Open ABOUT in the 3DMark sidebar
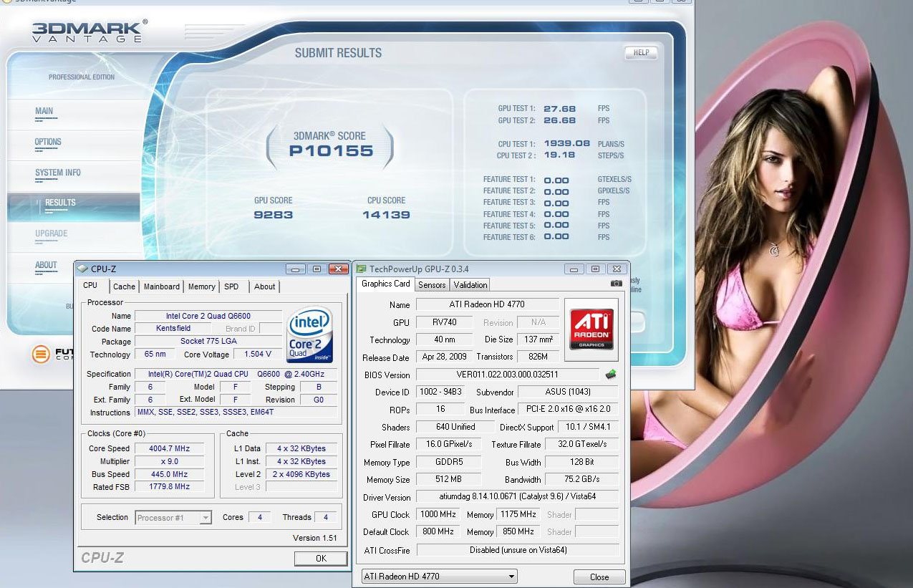 (x=46, y=265)
